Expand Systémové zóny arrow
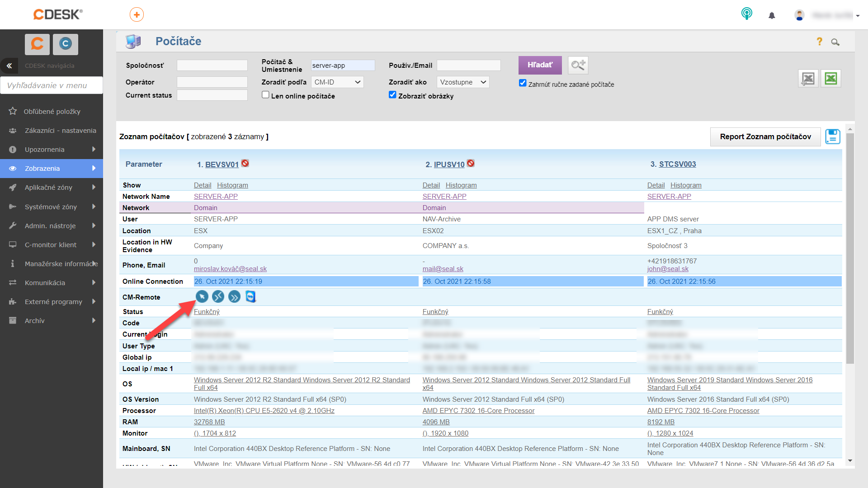Screen dimensions: 868x488 [x=94, y=206]
